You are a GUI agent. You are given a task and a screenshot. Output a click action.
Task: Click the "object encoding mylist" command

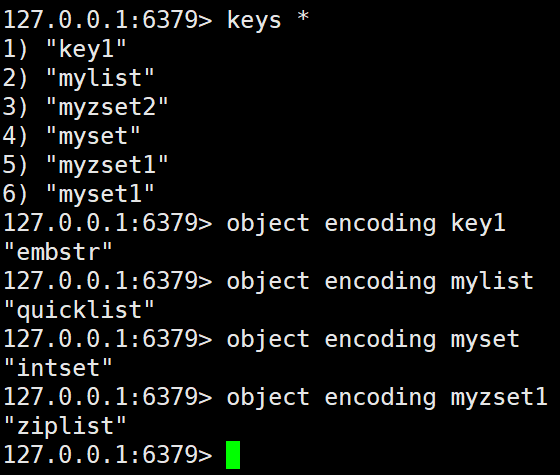click(380, 281)
